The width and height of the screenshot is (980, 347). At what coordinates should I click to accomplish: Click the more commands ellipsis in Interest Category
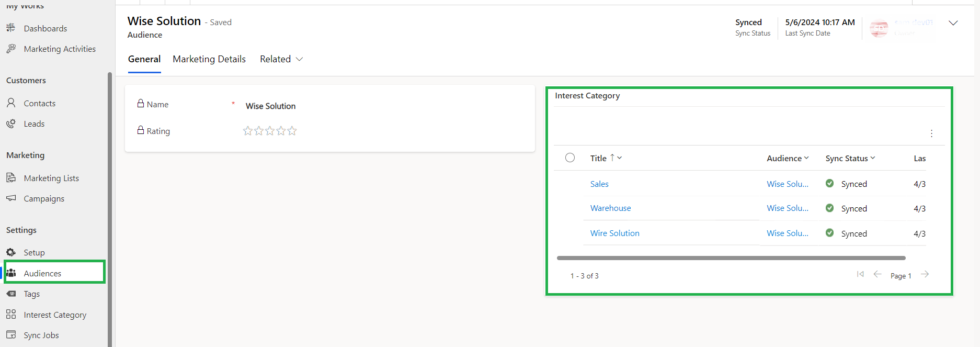point(931,133)
